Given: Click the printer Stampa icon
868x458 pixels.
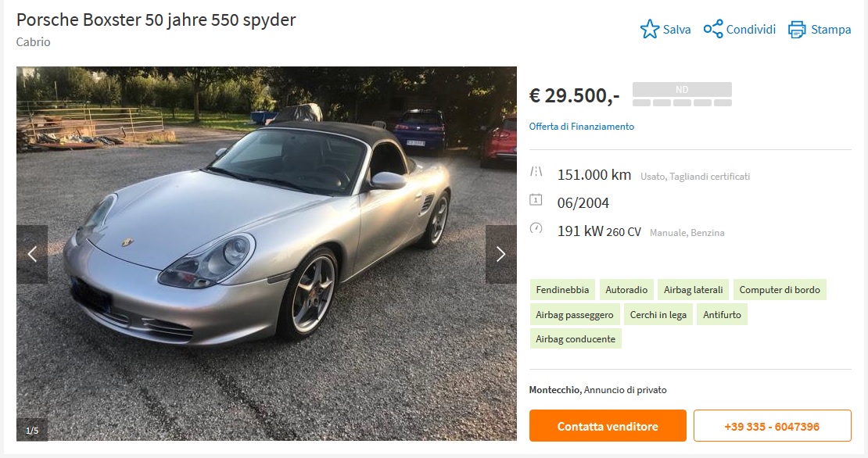Looking at the screenshot, I should (x=797, y=30).
